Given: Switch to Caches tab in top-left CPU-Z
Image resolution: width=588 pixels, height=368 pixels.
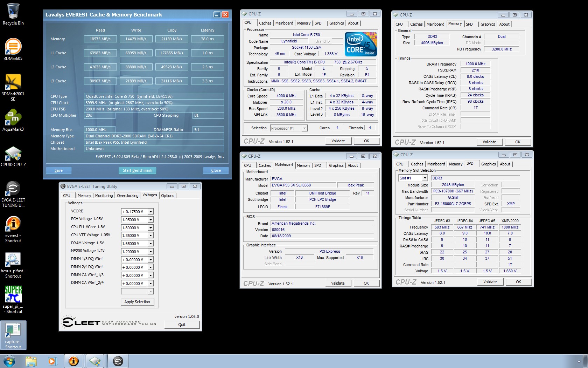Looking at the screenshot, I should pos(265,23).
